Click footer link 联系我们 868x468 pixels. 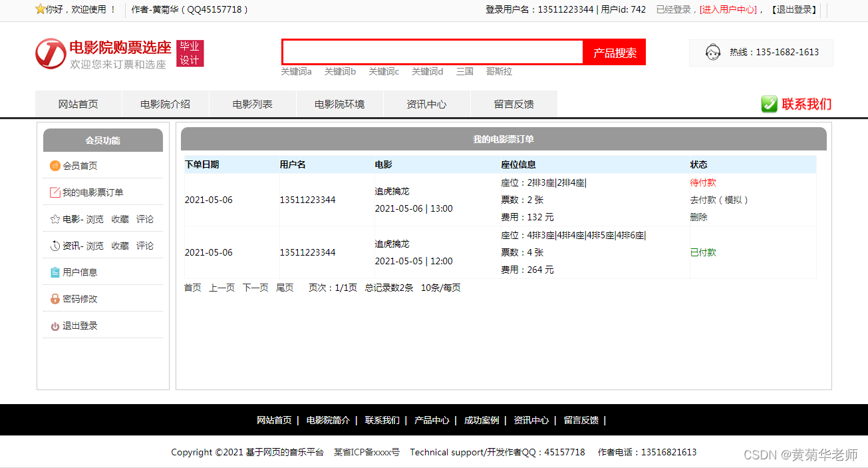[382, 420]
